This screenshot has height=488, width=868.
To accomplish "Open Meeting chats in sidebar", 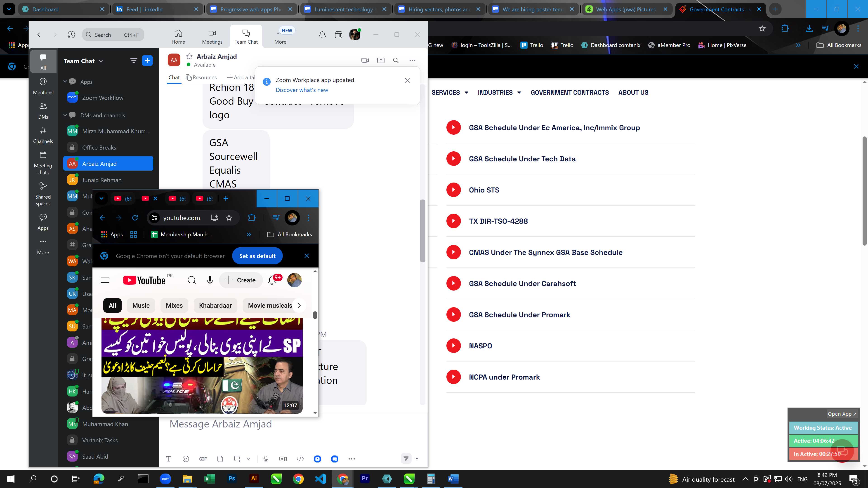I will (x=43, y=163).
